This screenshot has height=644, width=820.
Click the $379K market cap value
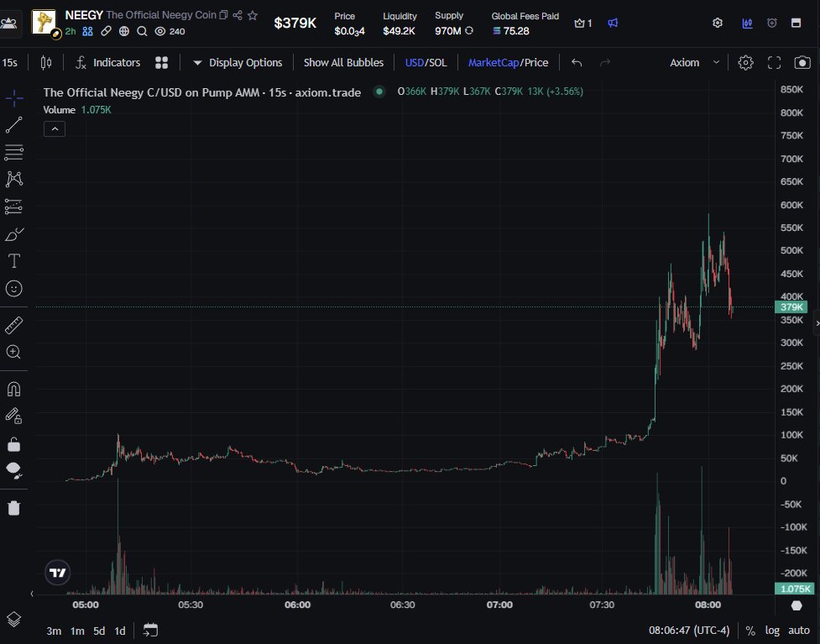(x=295, y=23)
